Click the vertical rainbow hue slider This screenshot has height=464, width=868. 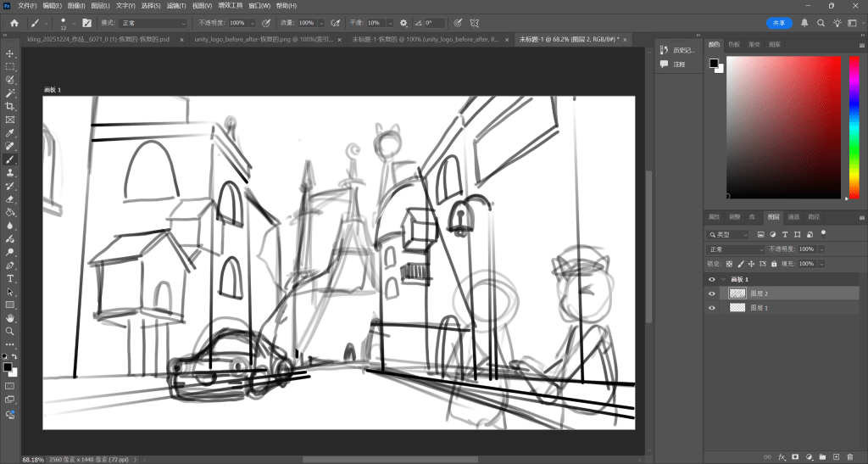click(854, 127)
